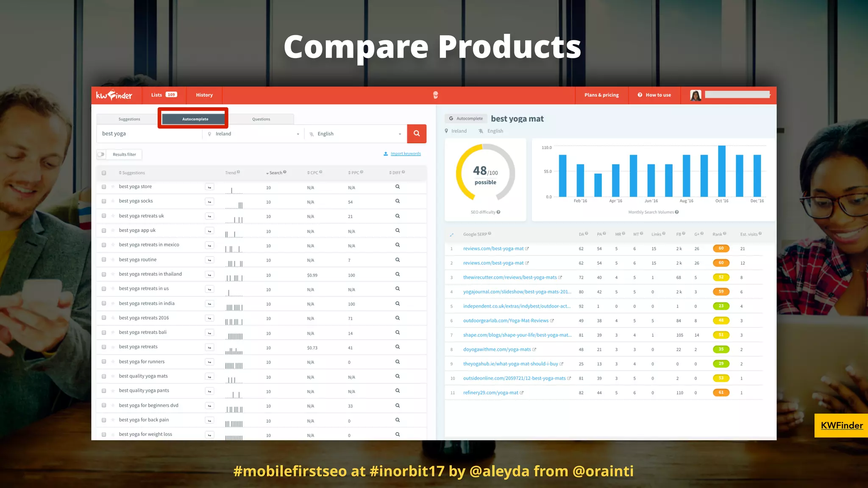
Task: Check the box for best yoga retreats in mexico
Action: coord(104,245)
